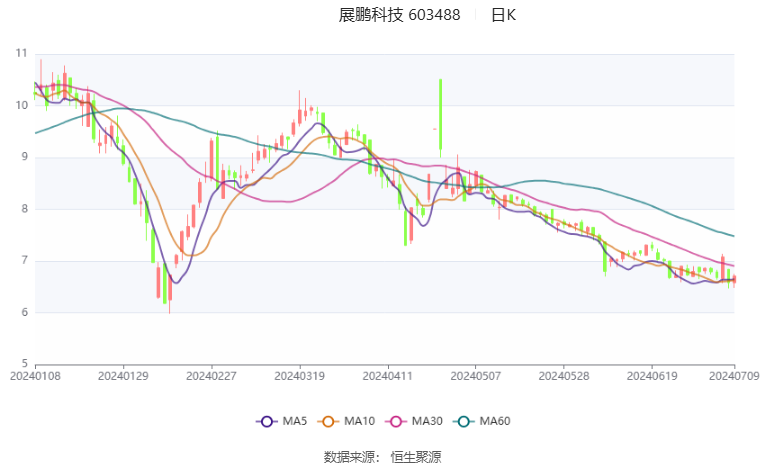Toggle the MA10 legend series
Image resolution: width=765 pixels, height=465 pixels.
(346, 421)
